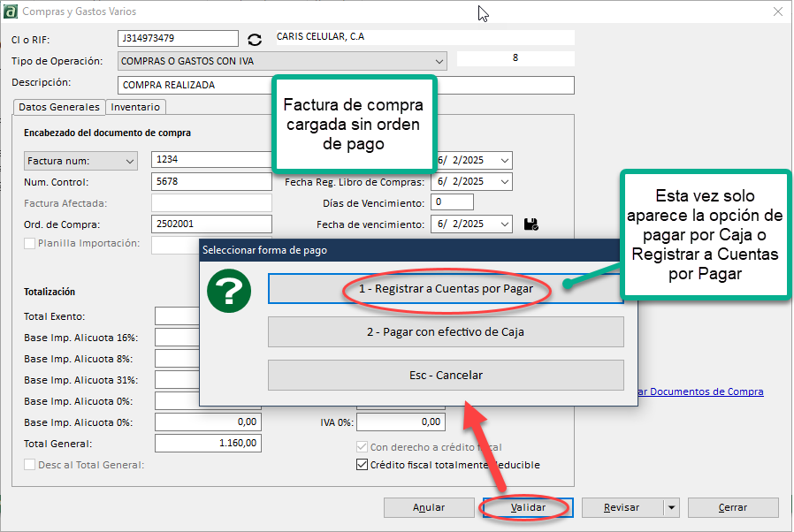This screenshot has height=532, width=794.
Task: Click the Num. Control input field
Action: (x=211, y=182)
